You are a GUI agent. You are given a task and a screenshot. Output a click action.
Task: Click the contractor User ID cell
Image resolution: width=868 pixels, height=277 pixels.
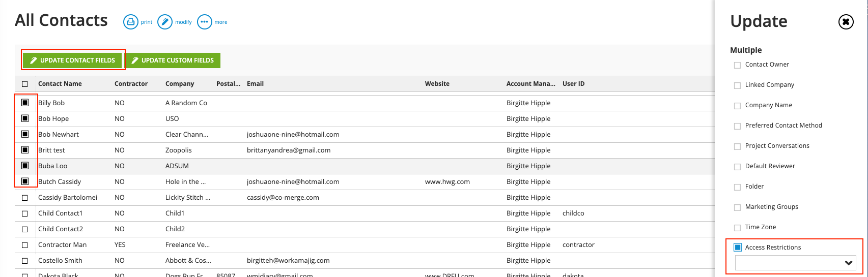pyautogui.click(x=578, y=244)
